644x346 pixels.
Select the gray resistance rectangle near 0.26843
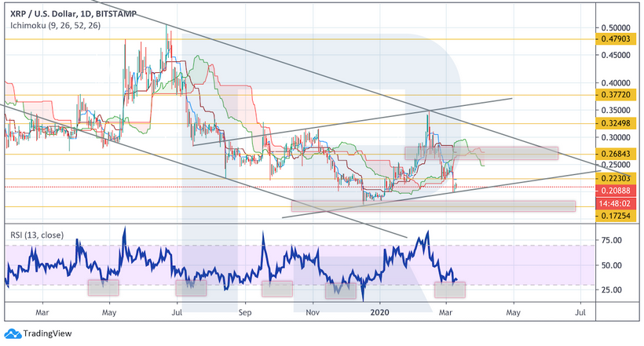click(481, 153)
